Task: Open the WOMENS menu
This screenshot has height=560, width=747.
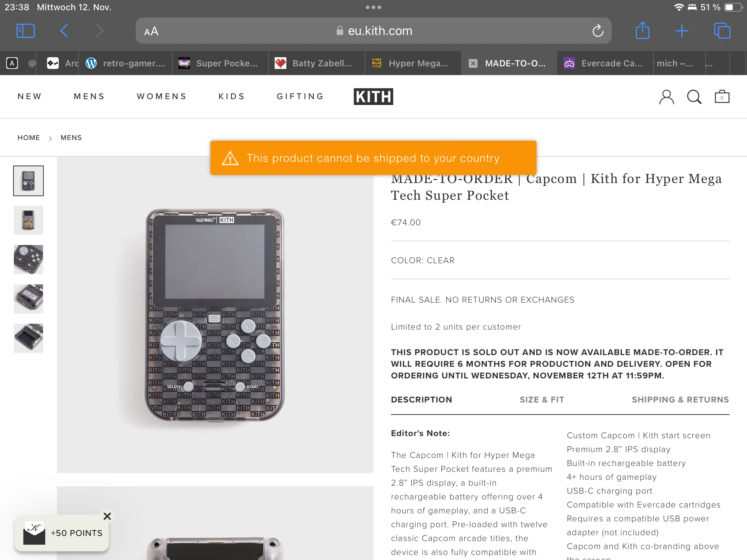Action: pos(162,96)
